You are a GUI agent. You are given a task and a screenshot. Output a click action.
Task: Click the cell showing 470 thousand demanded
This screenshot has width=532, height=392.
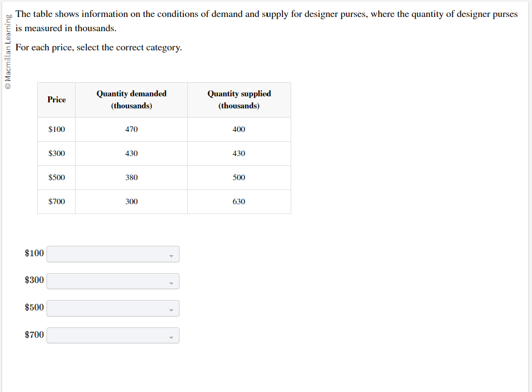pyautogui.click(x=131, y=129)
